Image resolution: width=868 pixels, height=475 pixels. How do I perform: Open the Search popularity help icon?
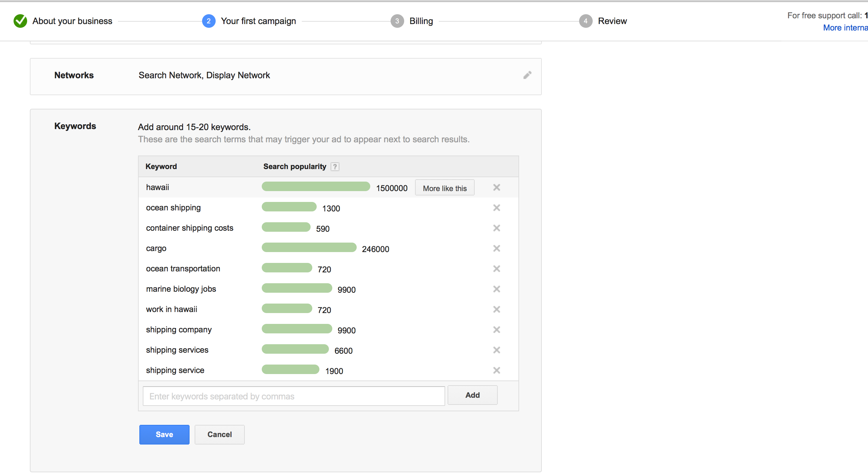(x=335, y=167)
